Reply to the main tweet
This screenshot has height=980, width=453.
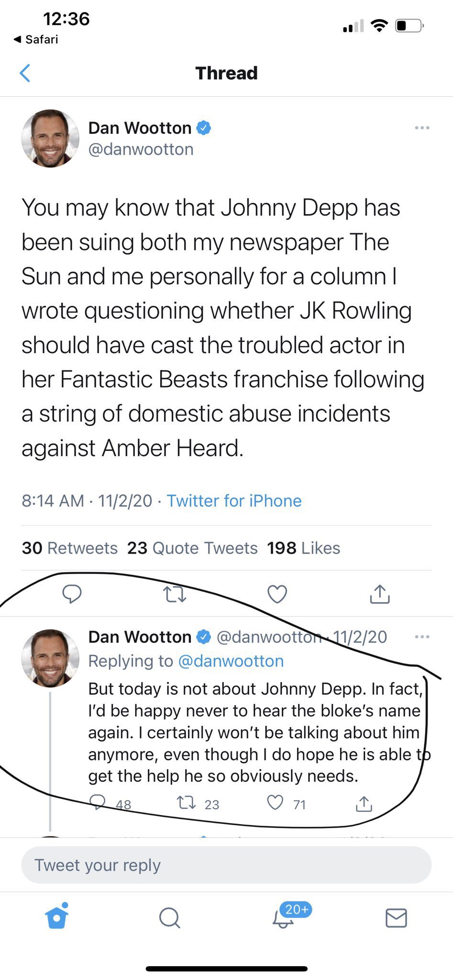click(x=72, y=594)
